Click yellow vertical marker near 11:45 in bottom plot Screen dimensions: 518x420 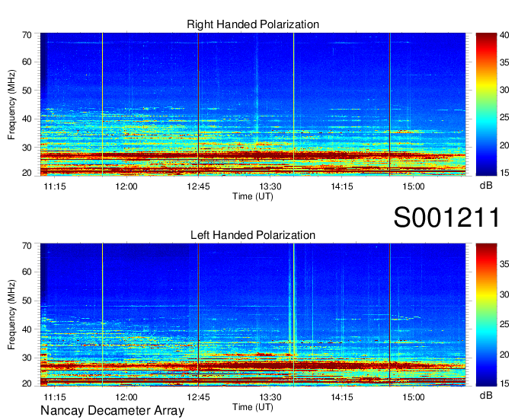click(102, 315)
